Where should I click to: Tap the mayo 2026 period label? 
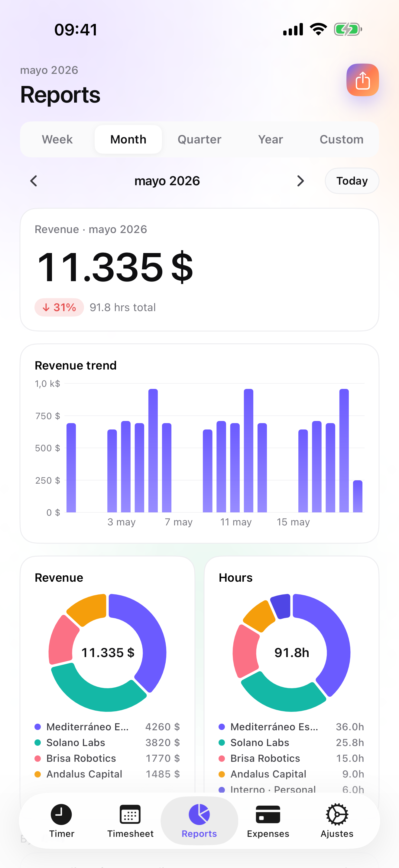(x=167, y=181)
